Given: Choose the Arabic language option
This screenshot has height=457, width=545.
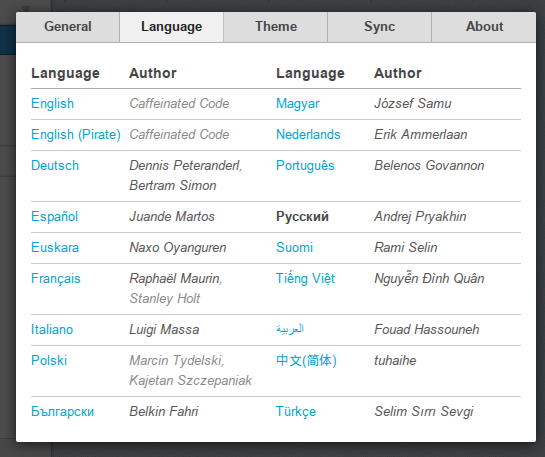Looking at the screenshot, I should [x=290, y=329].
